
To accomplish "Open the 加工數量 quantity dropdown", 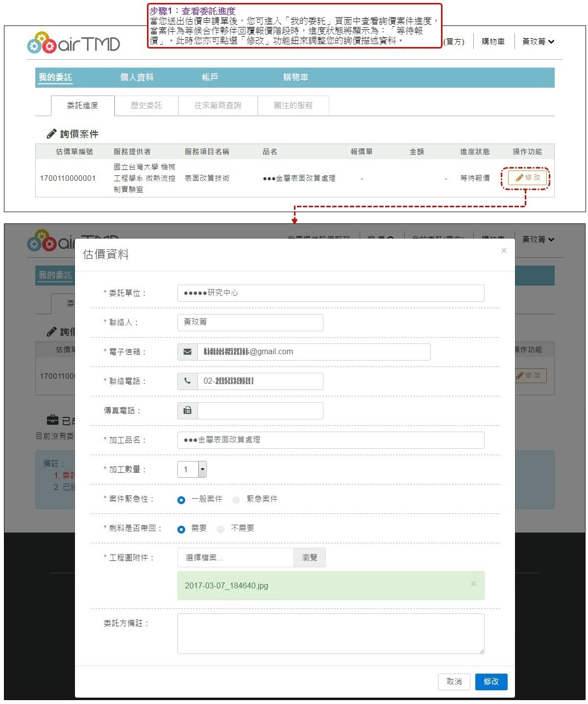I will (x=202, y=469).
